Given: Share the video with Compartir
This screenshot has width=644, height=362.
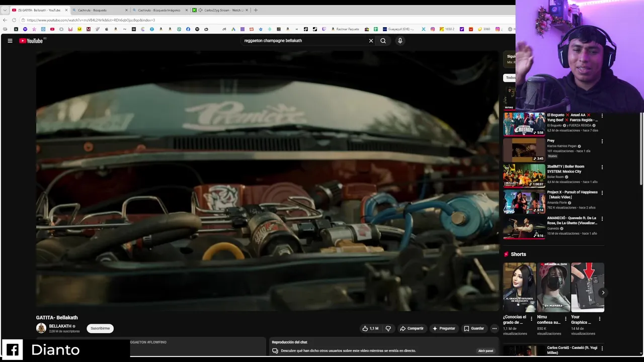Looking at the screenshot, I should (412, 328).
